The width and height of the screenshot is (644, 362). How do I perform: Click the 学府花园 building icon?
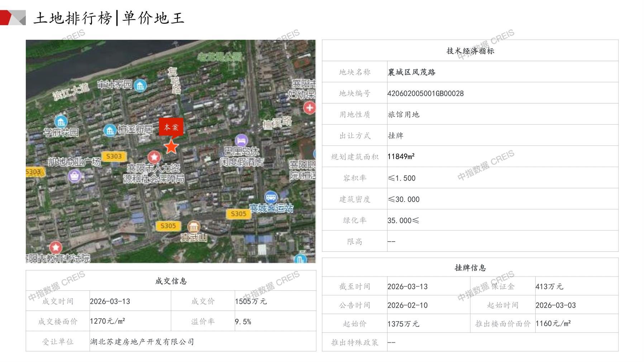point(61,122)
